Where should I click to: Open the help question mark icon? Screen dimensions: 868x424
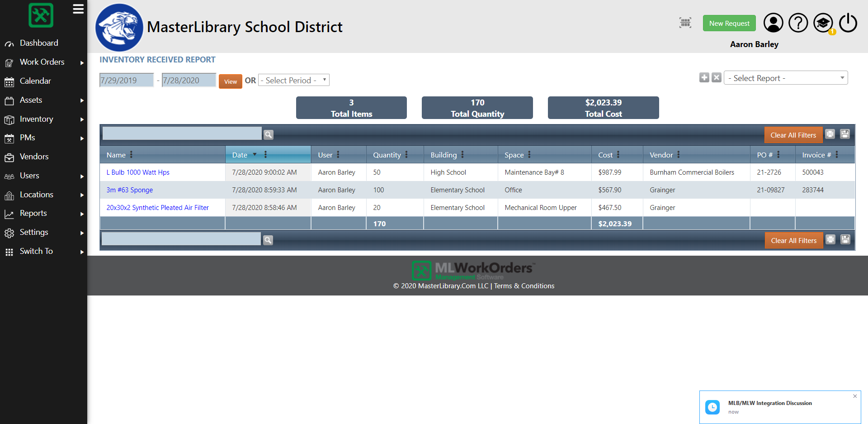click(x=798, y=23)
